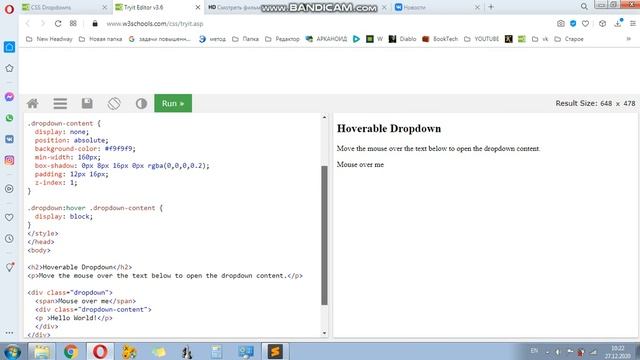The height and width of the screenshot is (360, 640).
Task: Open a new tab with plus button
Action: [x=491, y=7]
